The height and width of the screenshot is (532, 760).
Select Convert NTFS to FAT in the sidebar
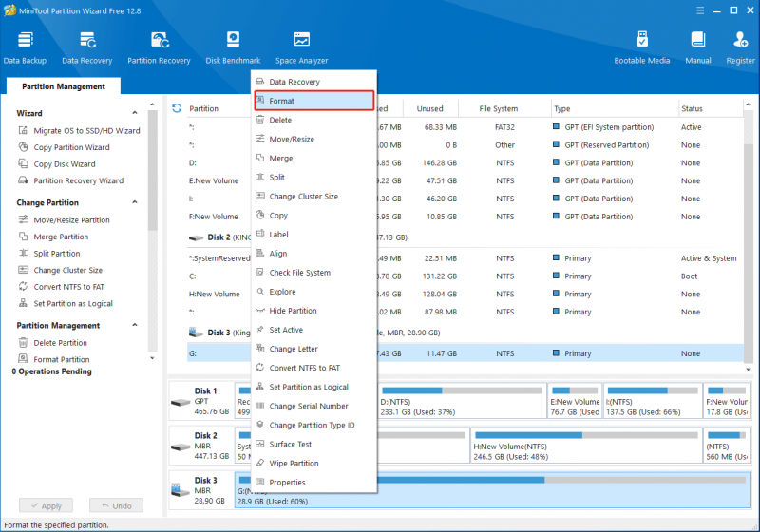coord(61,287)
